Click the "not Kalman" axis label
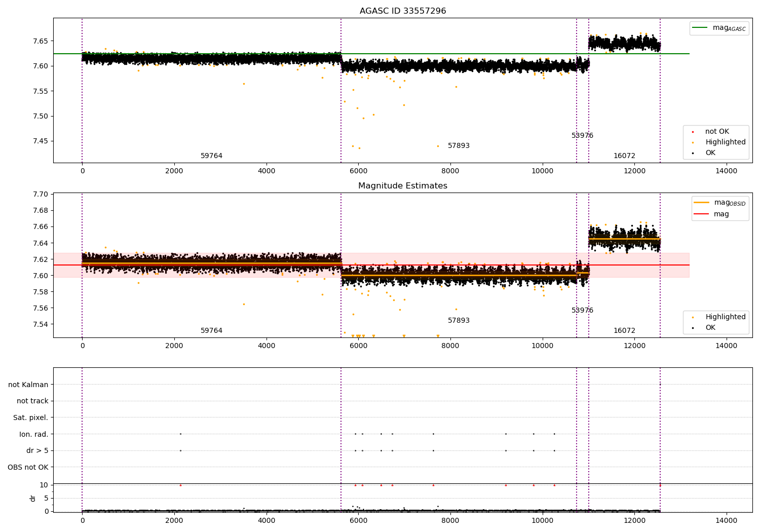This screenshot has height=532, width=760. click(28, 385)
